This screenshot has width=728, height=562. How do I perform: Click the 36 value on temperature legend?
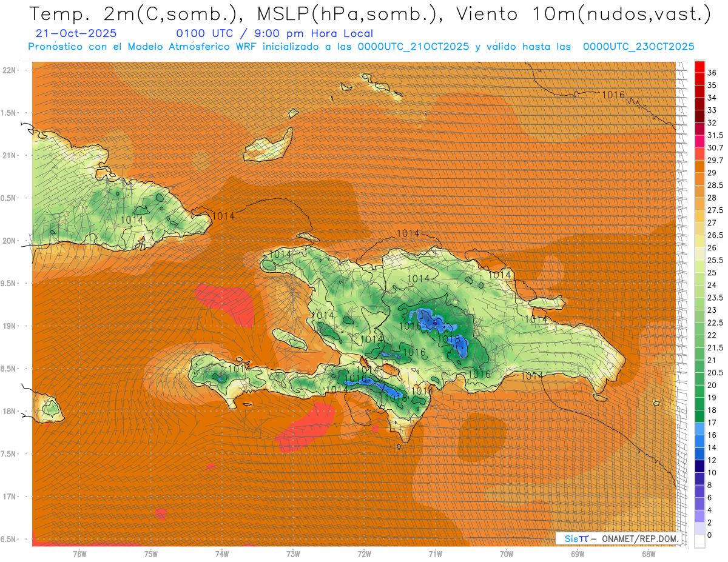pos(712,72)
